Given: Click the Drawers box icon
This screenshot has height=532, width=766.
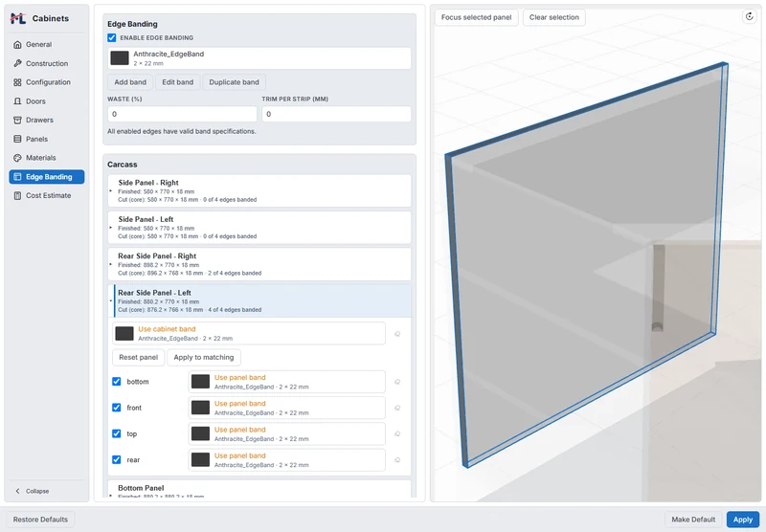Looking at the screenshot, I should coord(17,120).
